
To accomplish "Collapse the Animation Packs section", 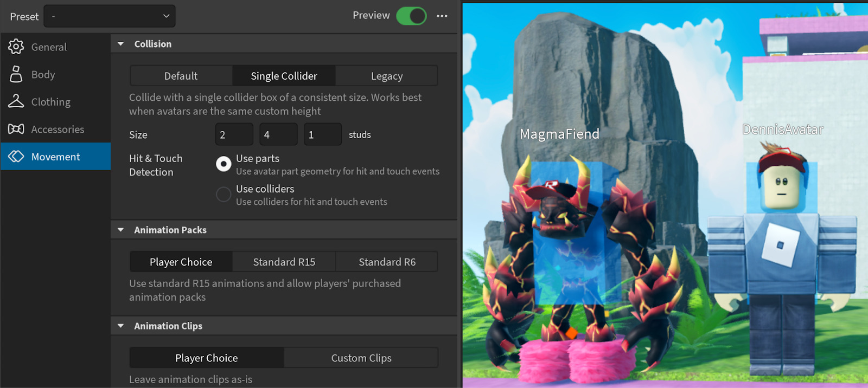I will 121,230.
